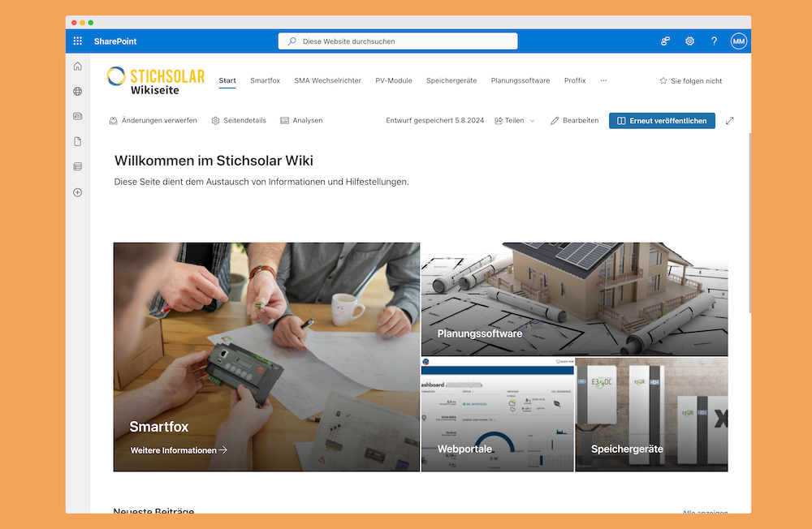Open My lists icon in sidebar
This screenshot has height=529, width=812.
pyautogui.click(x=78, y=167)
